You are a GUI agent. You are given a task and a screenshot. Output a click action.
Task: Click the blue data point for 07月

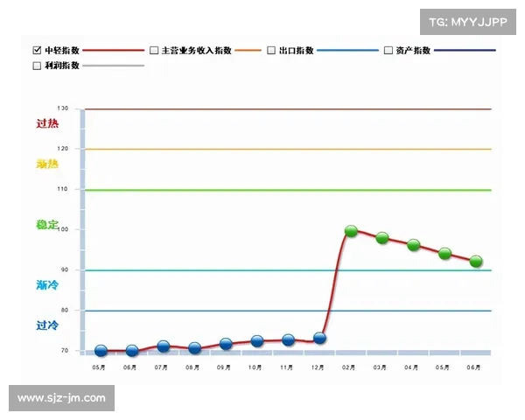coord(163,347)
